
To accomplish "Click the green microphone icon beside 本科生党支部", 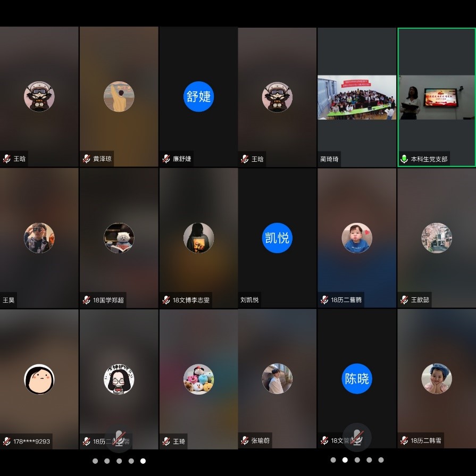I will pyautogui.click(x=404, y=159).
